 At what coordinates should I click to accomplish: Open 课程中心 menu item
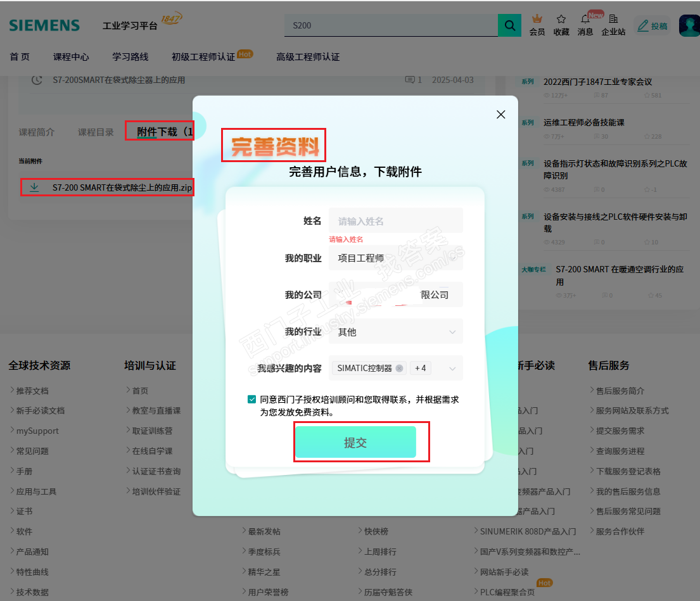pos(71,56)
